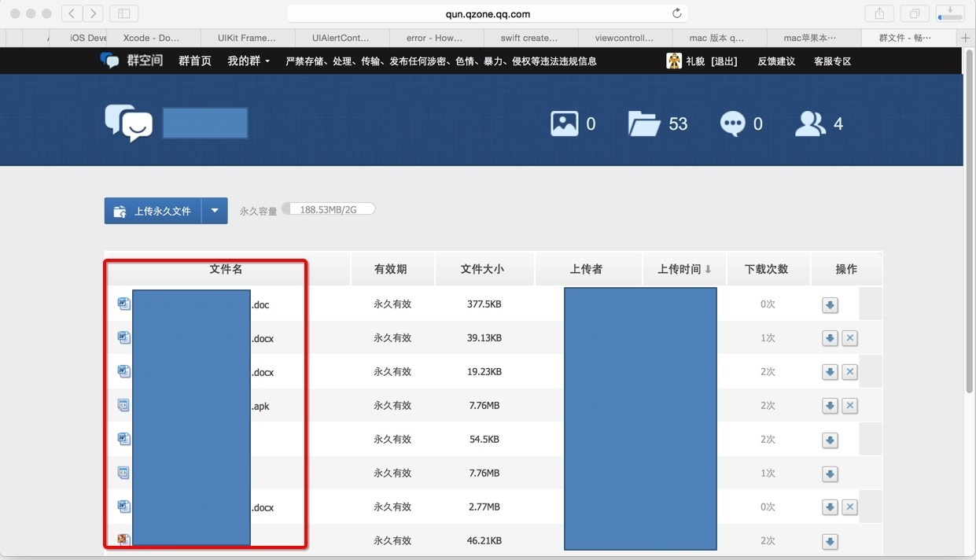The image size is (976, 560).
Task: Delete the 2.77MB .docx file
Action: [849, 507]
